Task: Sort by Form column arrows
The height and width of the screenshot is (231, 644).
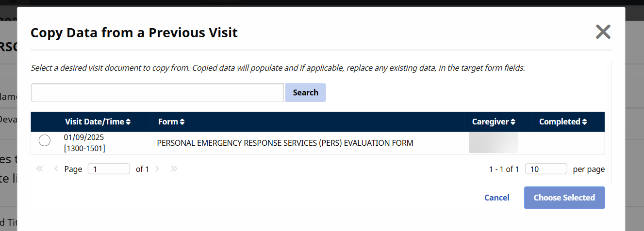Action: (182, 122)
